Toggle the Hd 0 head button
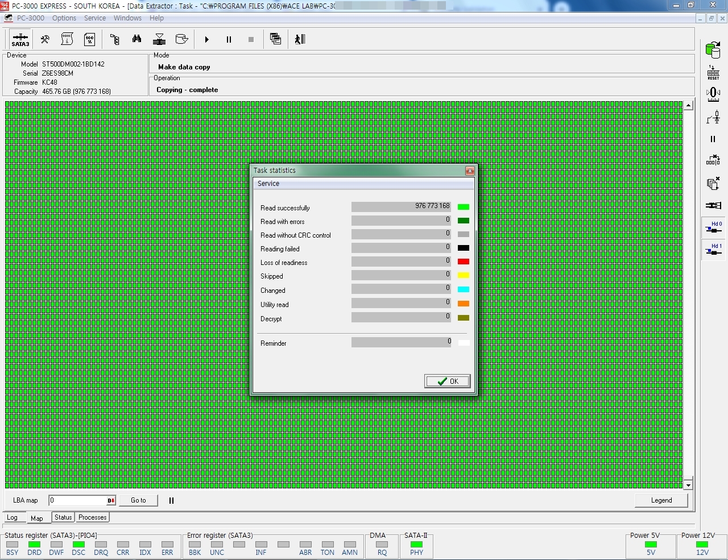The height and width of the screenshot is (560, 728). (713, 227)
